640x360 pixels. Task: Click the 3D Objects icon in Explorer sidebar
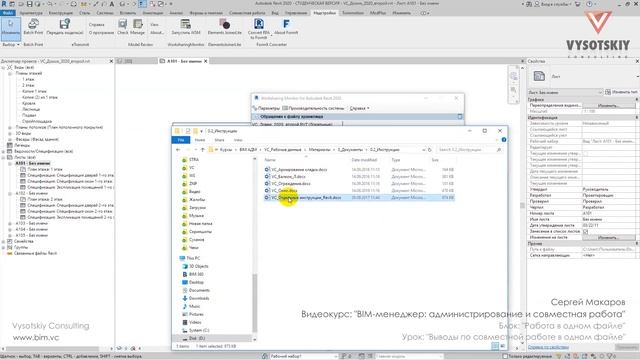pyautogui.click(x=184, y=266)
